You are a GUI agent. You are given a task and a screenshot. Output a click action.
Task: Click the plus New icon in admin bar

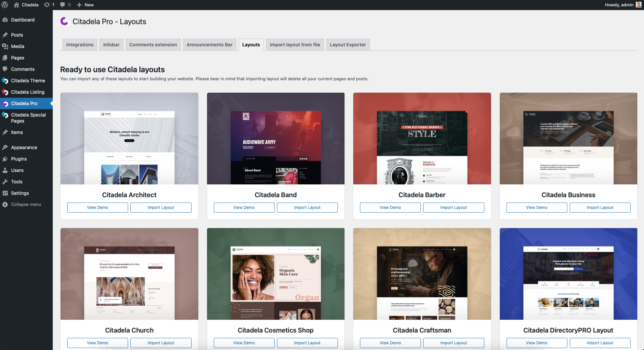tap(79, 5)
